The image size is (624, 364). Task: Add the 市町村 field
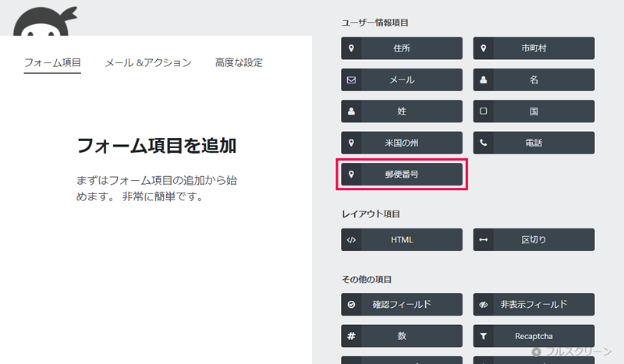click(x=534, y=48)
